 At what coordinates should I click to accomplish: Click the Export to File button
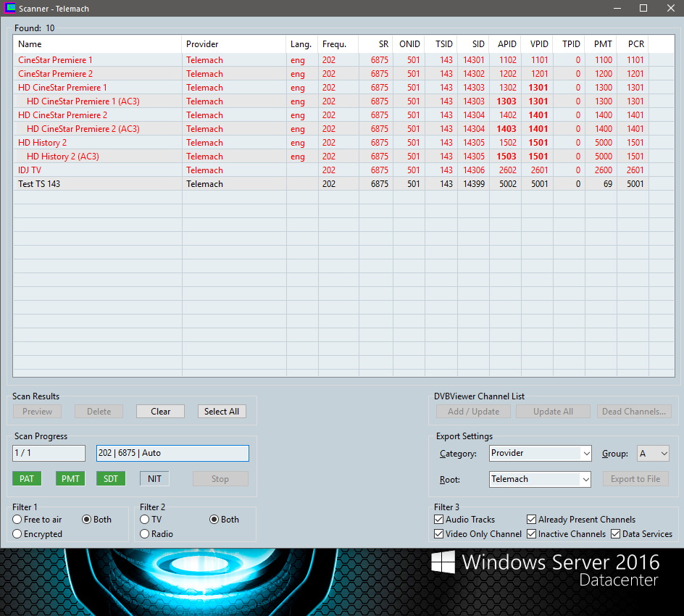[635, 479]
